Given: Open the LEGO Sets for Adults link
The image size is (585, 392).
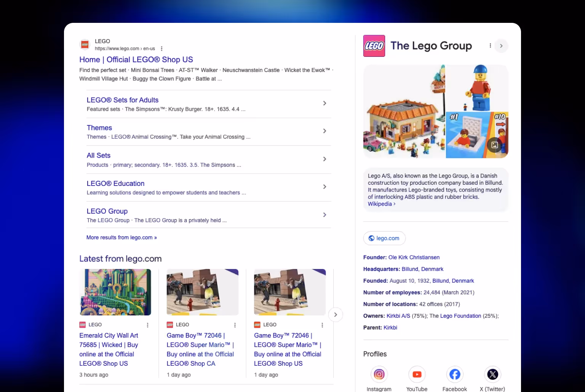Looking at the screenshot, I should pos(123,100).
